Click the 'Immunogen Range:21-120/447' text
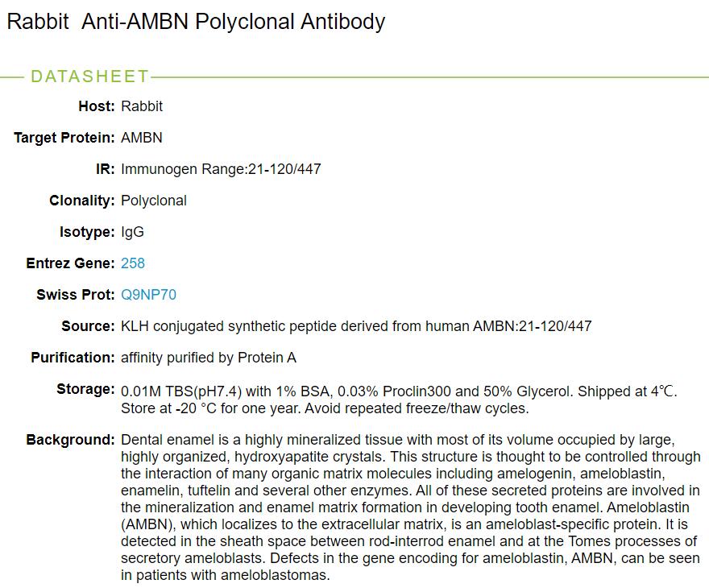This screenshot has height=588, width=709. point(221,169)
